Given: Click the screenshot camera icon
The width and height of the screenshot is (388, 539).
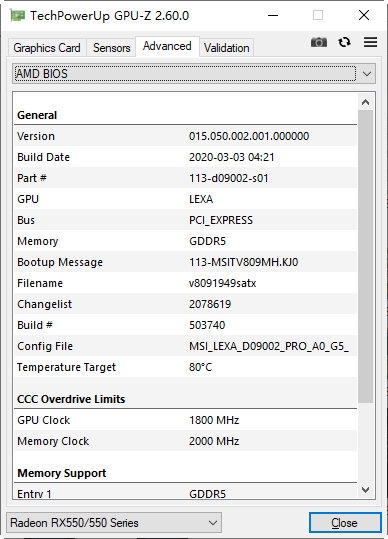Looking at the screenshot, I should point(319,42).
